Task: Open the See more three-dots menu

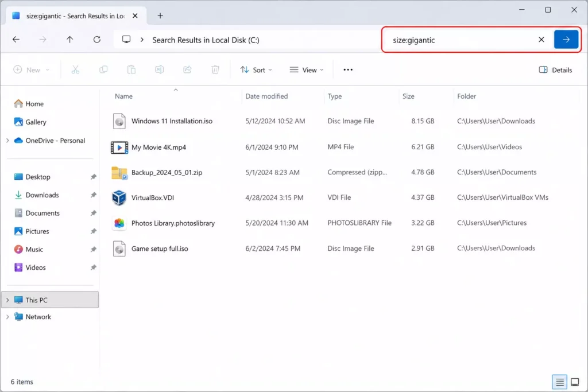Action: (x=348, y=69)
